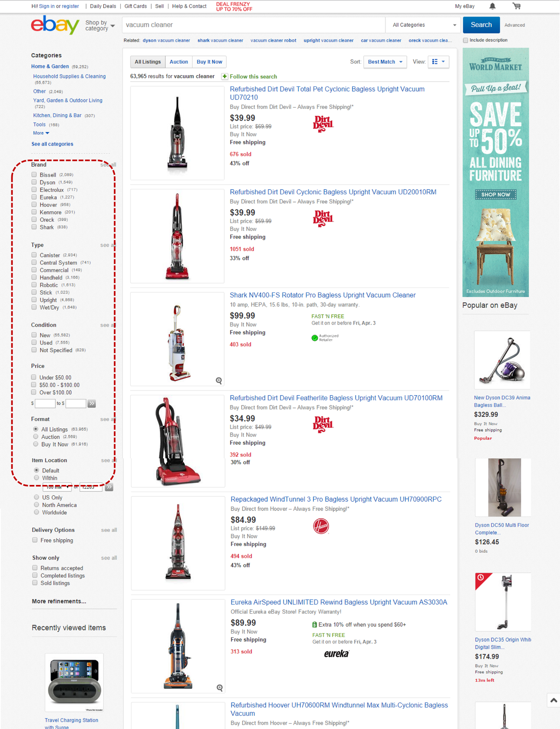Open the Dyson DC39 Animal thumbnail
This screenshot has height=729, width=560.
tap(502, 360)
